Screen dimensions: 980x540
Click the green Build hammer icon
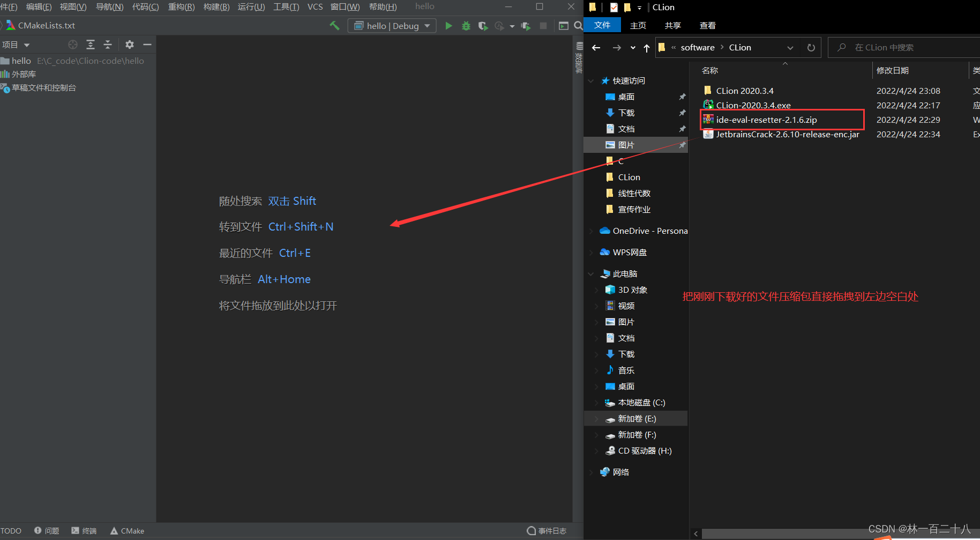[x=334, y=25]
